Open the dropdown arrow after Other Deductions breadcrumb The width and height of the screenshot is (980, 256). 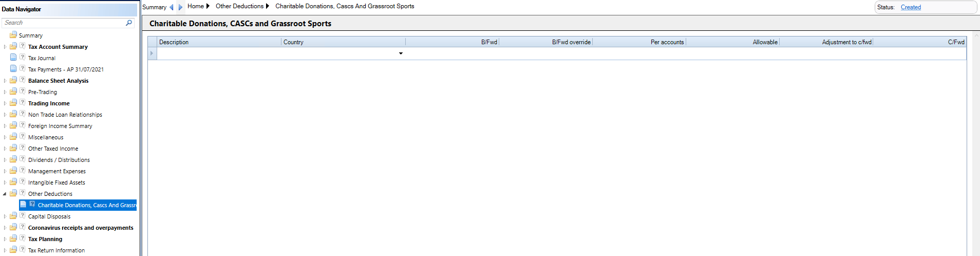click(268, 6)
